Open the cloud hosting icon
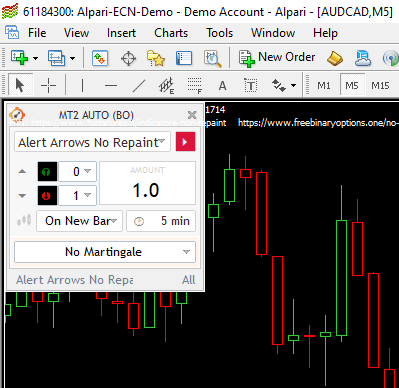The width and height of the screenshot is (399, 388). (x=363, y=58)
